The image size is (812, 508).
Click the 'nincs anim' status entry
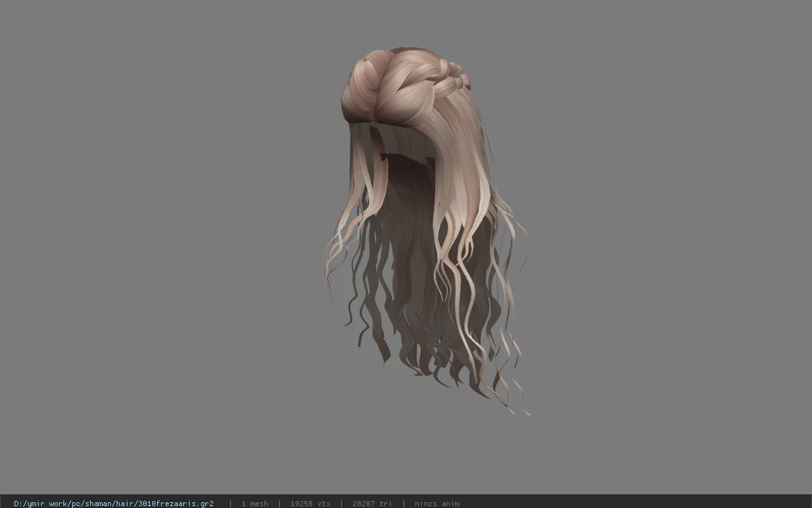pyautogui.click(x=437, y=504)
